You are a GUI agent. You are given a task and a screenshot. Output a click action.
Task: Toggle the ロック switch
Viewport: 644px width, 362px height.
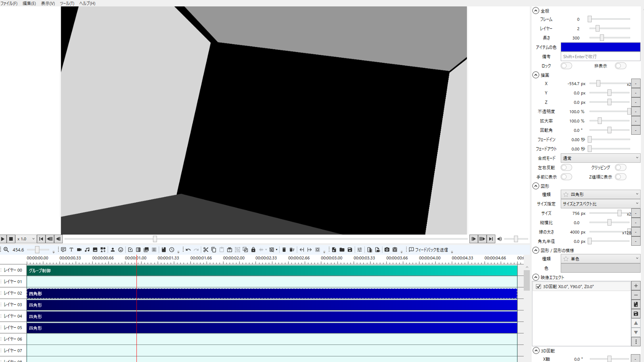(x=566, y=66)
